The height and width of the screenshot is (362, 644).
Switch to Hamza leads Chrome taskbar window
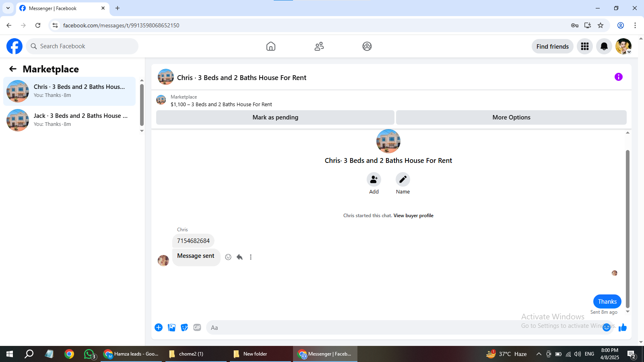(x=132, y=354)
